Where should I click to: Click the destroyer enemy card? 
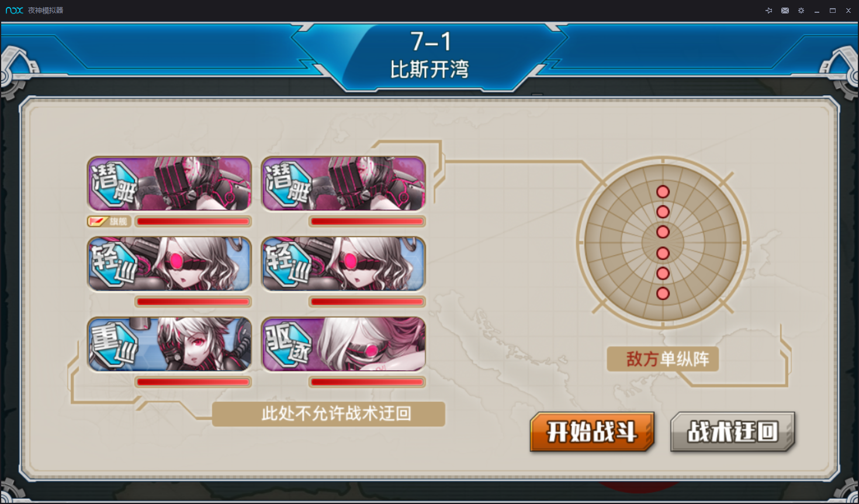[x=344, y=344]
